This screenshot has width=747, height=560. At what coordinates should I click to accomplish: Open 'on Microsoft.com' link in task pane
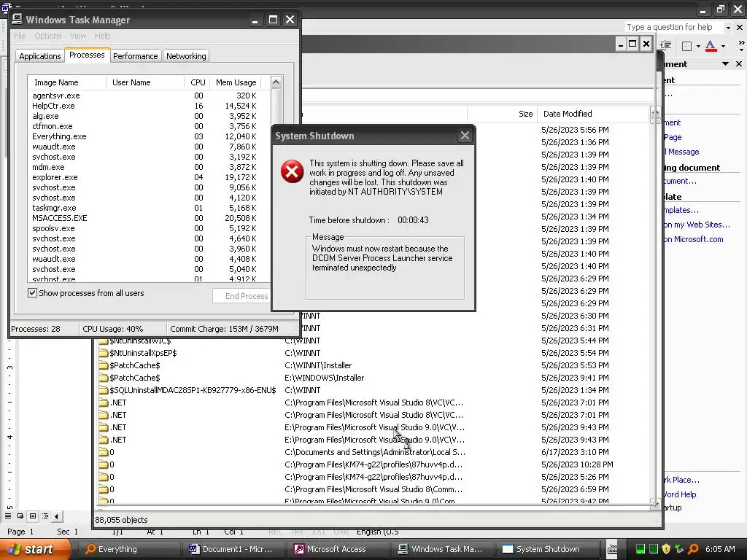tap(694, 239)
